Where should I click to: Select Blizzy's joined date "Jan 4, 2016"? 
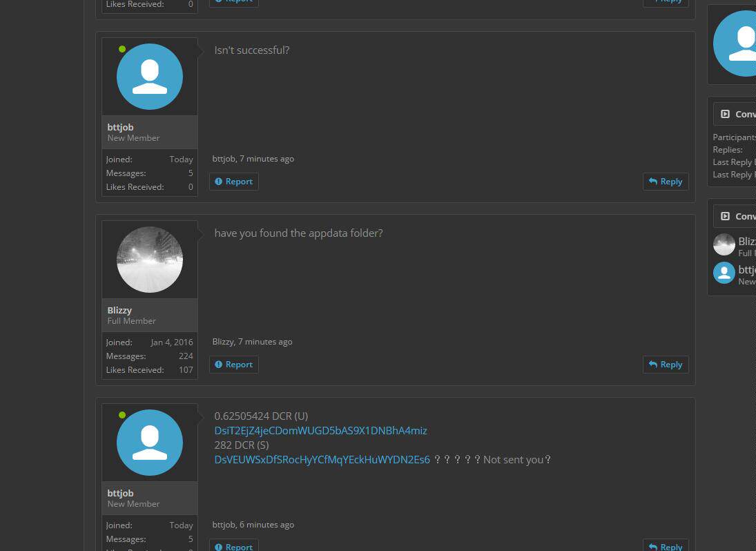172,342
